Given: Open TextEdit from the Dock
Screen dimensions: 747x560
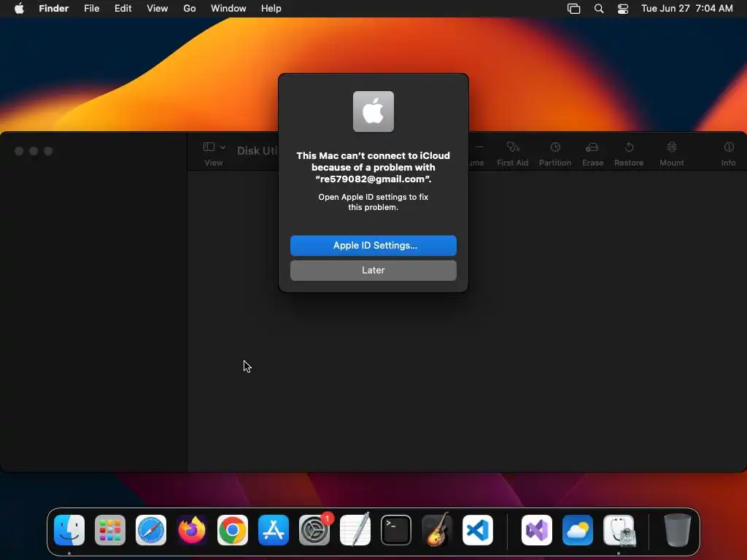Looking at the screenshot, I should [355, 530].
